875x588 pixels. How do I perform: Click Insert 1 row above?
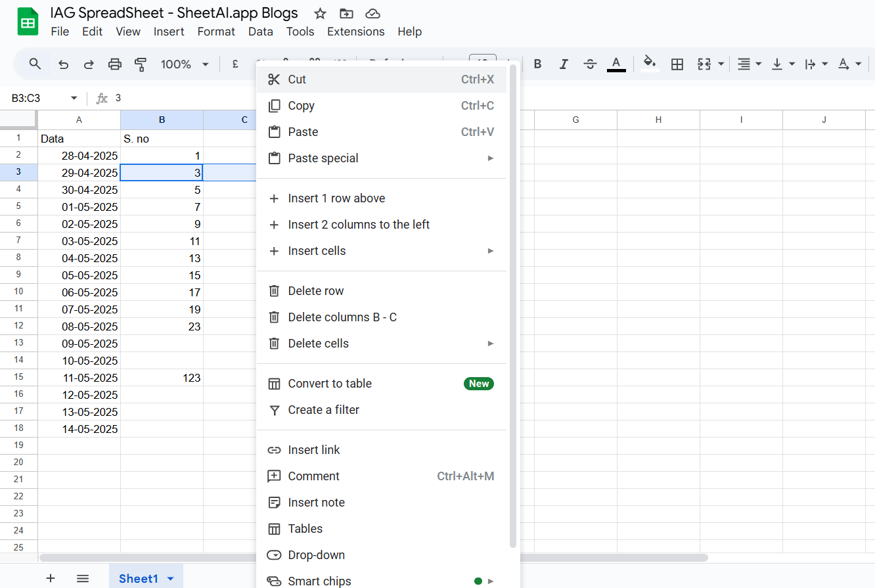(382, 198)
